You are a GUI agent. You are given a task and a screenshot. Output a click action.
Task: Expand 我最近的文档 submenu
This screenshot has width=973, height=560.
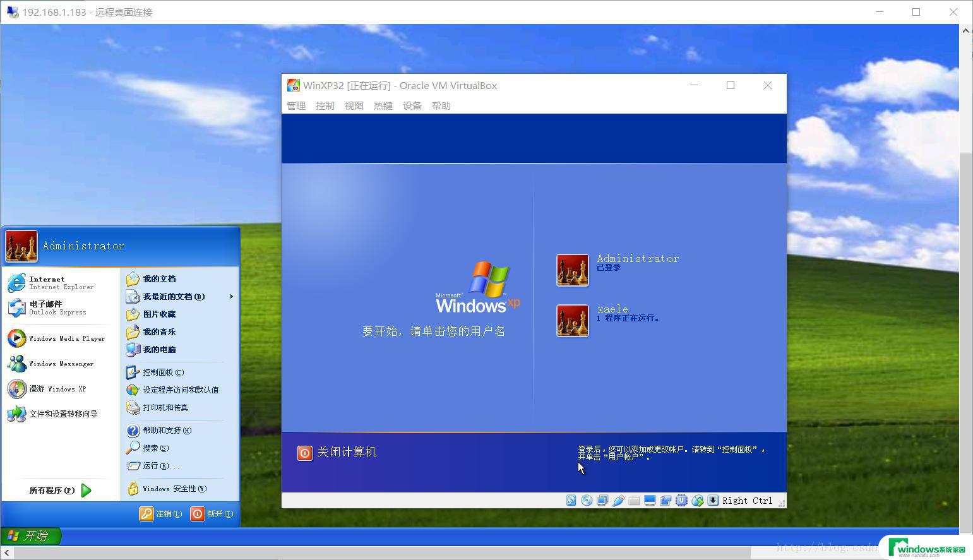tap(180, 297)
